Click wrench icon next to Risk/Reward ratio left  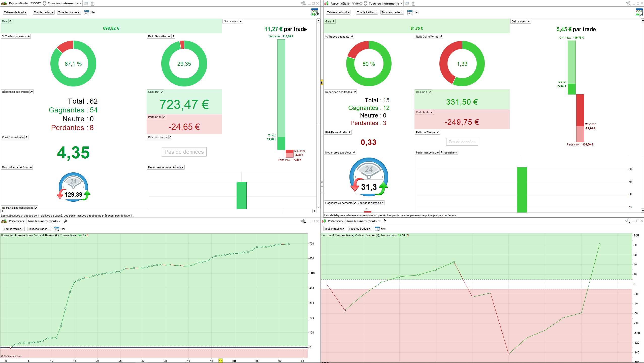point(26,137)
